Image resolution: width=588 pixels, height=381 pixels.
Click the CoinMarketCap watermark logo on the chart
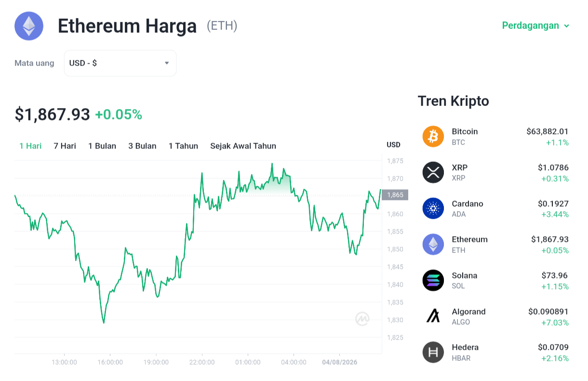362,318
